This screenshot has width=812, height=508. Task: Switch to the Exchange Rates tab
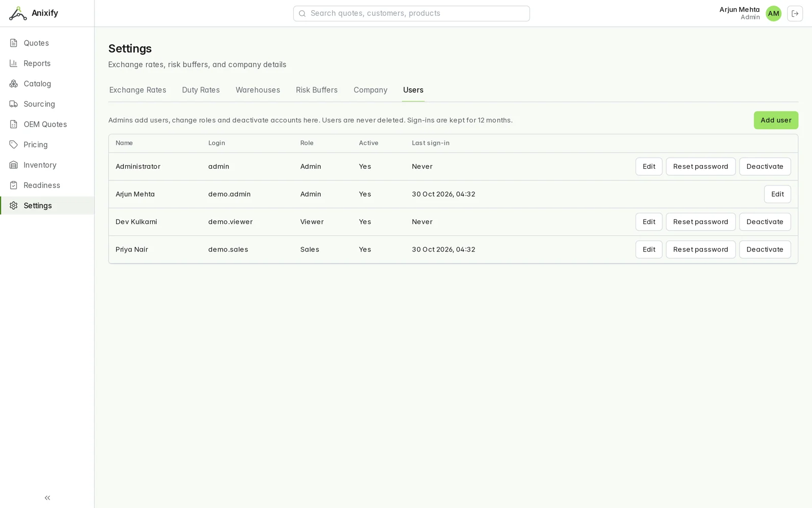coord(138,90)
